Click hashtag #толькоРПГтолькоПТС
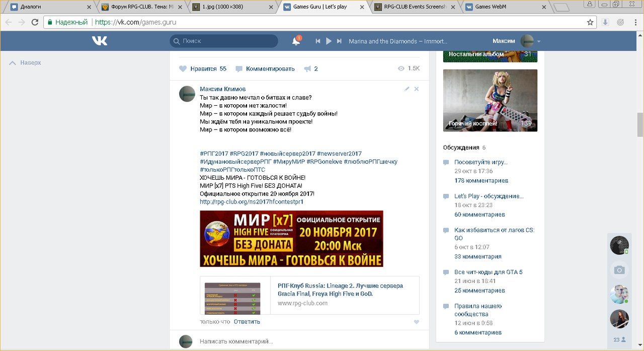Image resolution: width=644 pixels, height=351 pixels. pos(232,170)
